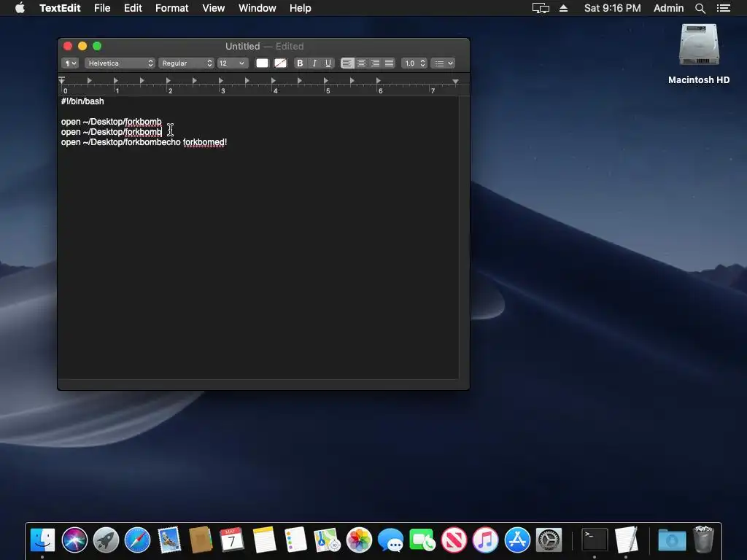Open the TextEdit application menu
This screenshot has height=560, width=747.
point(60,8)
